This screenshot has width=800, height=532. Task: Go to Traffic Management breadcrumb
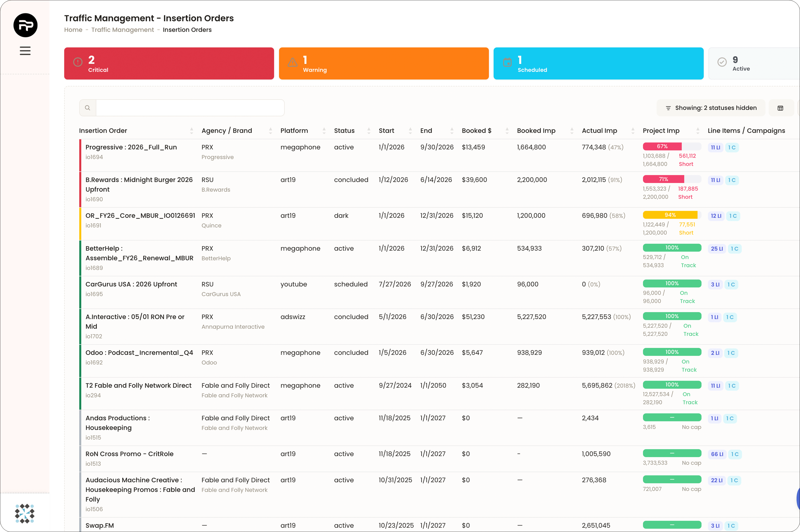[x=122, y=30]
